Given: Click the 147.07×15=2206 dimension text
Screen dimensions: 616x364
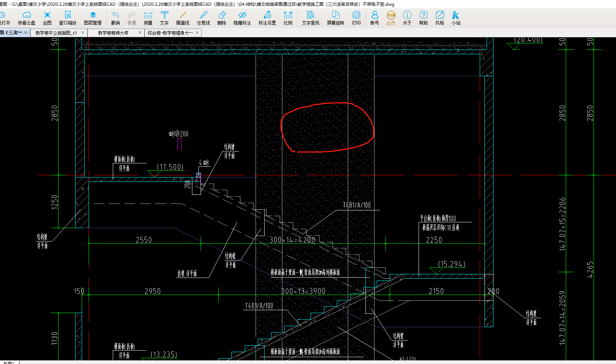Looking at the screenshot, I should [562, 224].
